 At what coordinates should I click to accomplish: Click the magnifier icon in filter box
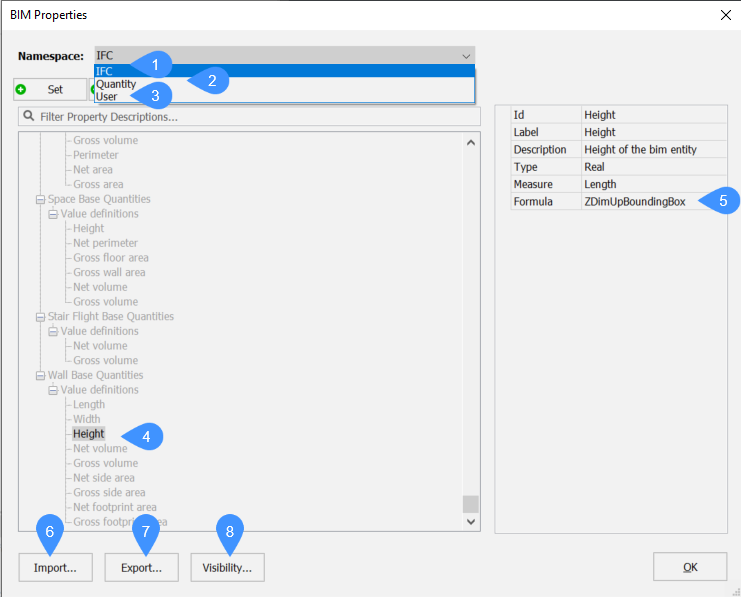point(29,117)
